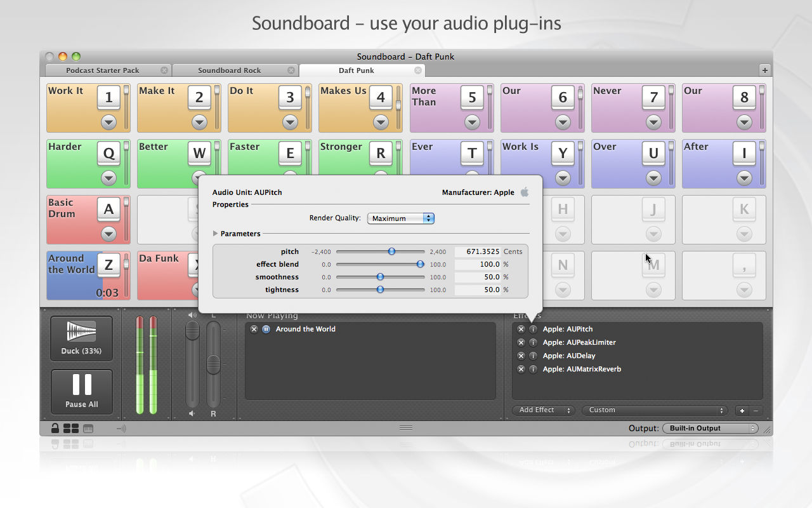This screenshot has height=508, width=812.
Task: Click the effect blend value field 100.0
Action: 478,264
